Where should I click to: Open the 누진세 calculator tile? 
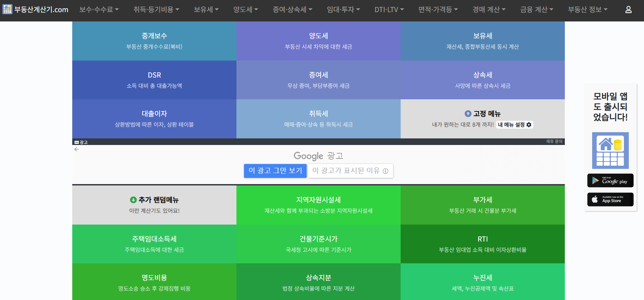pyautogui.click(x=483, y=282)
